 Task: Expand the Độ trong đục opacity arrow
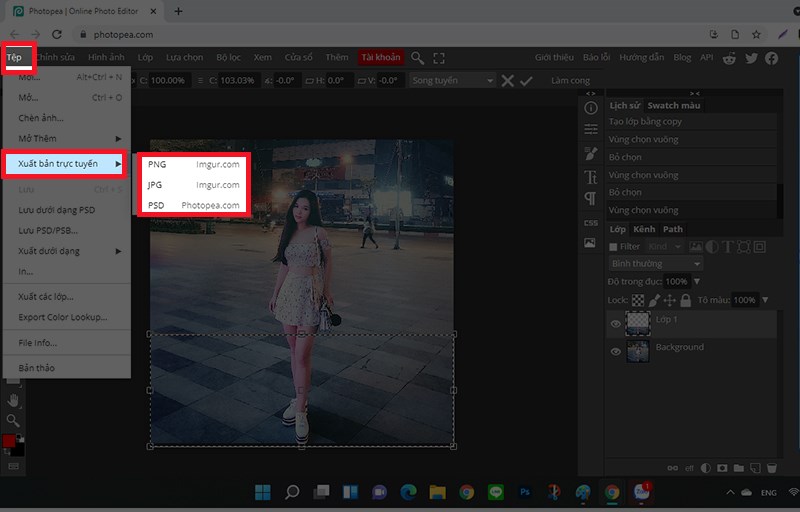coord(697,281)
